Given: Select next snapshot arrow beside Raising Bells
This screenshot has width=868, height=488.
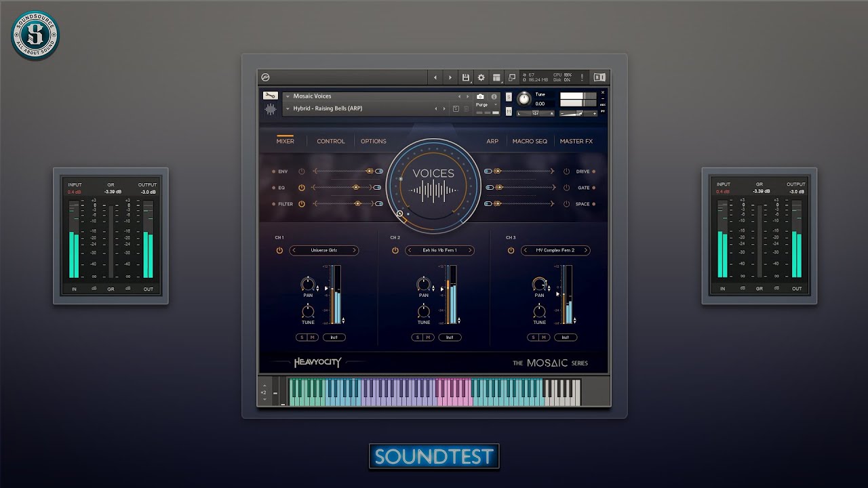Looking at the screenshot, I should coord(444,108).
